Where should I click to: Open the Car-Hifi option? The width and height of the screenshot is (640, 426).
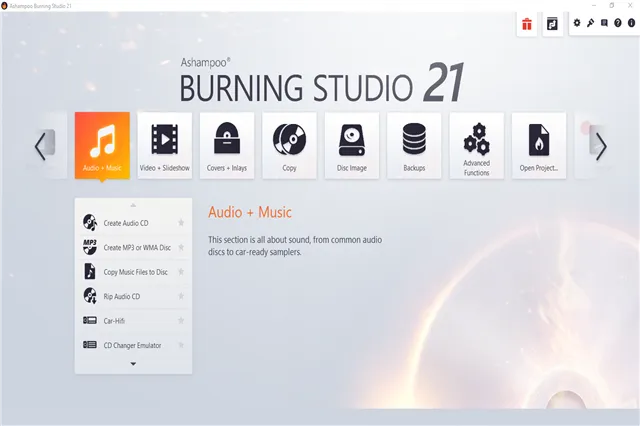(133, 321)
